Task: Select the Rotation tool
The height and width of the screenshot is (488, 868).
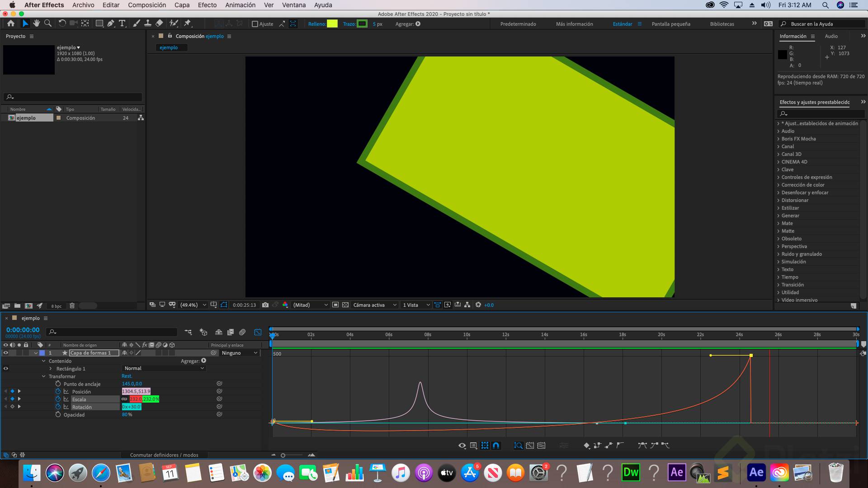Action: [62, 23]
